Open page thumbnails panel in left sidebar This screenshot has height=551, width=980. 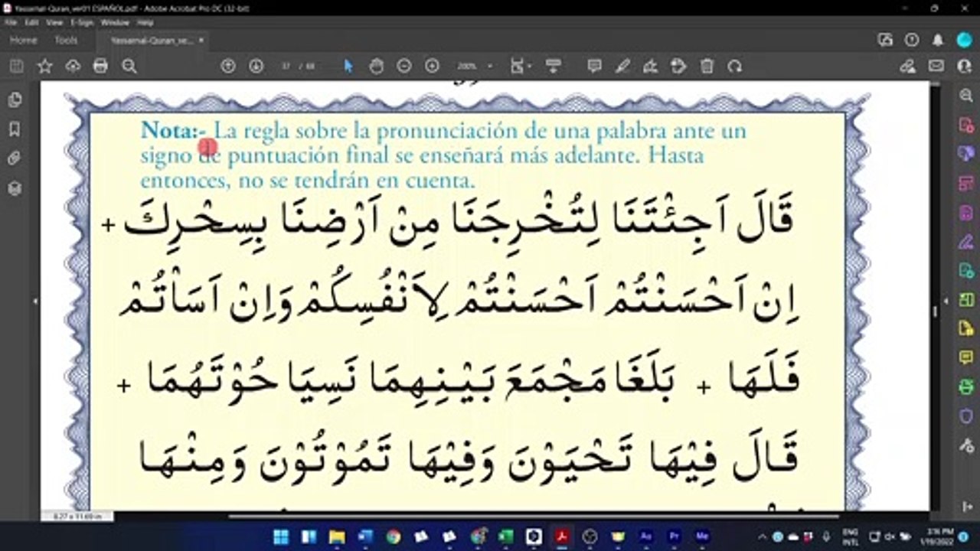click(15, 100)
